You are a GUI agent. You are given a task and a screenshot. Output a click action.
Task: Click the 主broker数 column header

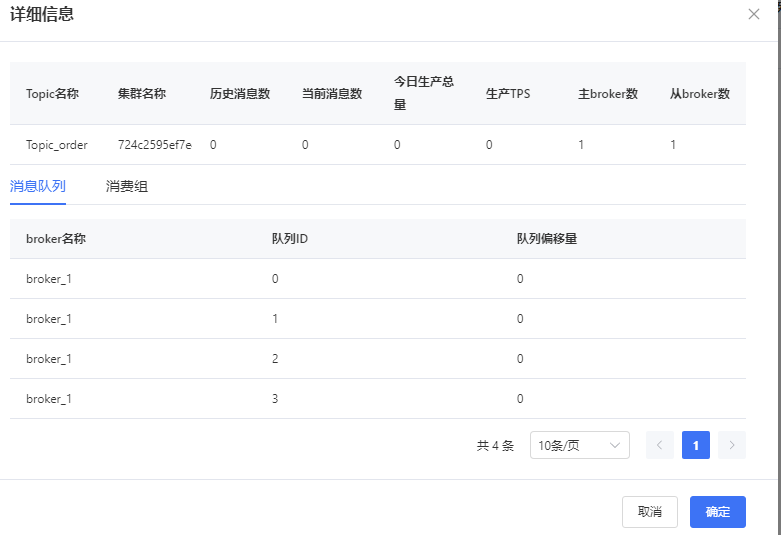point(608,94)
